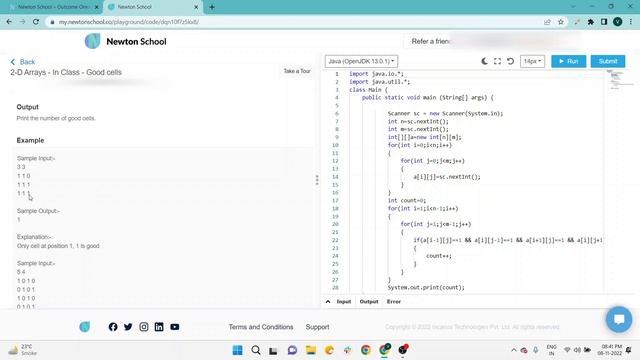
Task: Open Chrome three-dot menu
Action: tap(631, 22)
